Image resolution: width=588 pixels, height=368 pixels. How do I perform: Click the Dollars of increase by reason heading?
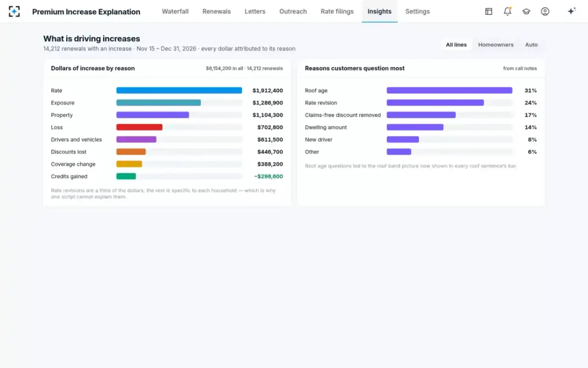93,68
